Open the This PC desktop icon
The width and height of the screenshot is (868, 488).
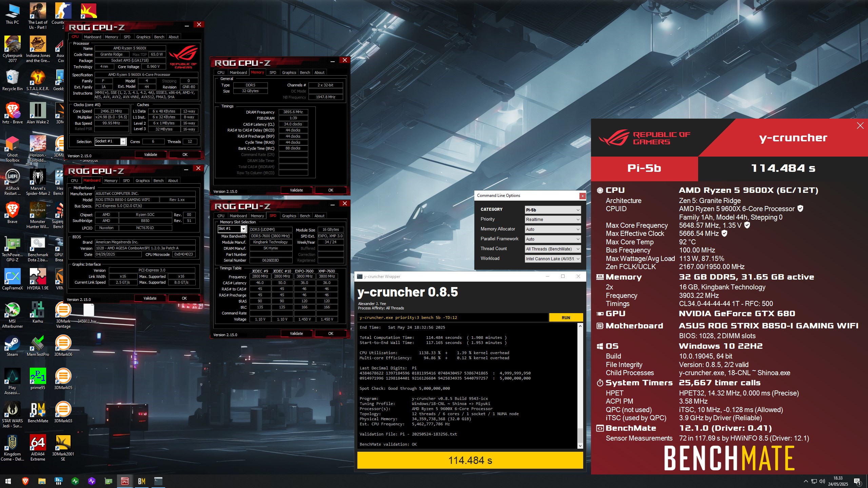pos(12,14)
